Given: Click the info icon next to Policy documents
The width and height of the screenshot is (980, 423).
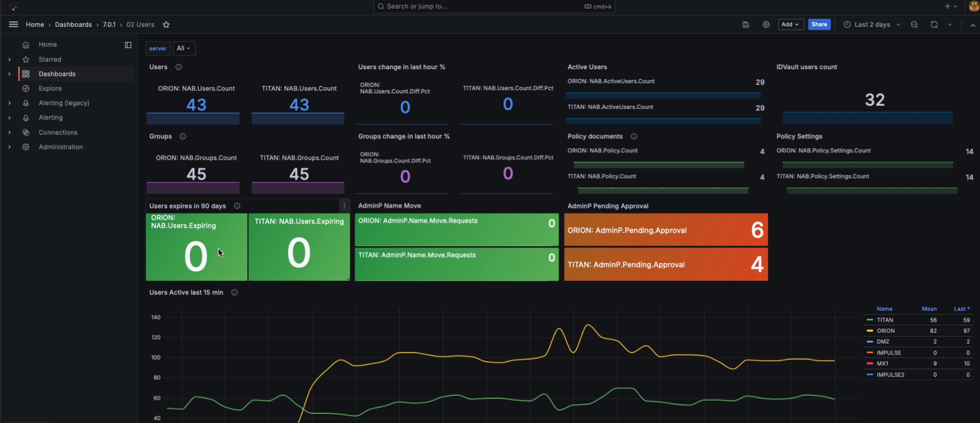Looking at the screenshot, I should pos(634,136).
